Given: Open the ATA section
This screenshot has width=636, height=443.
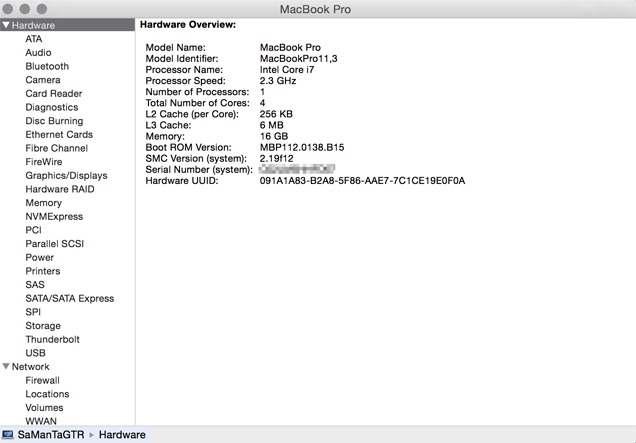Looking at the screenshot, I should pos(34,39).
